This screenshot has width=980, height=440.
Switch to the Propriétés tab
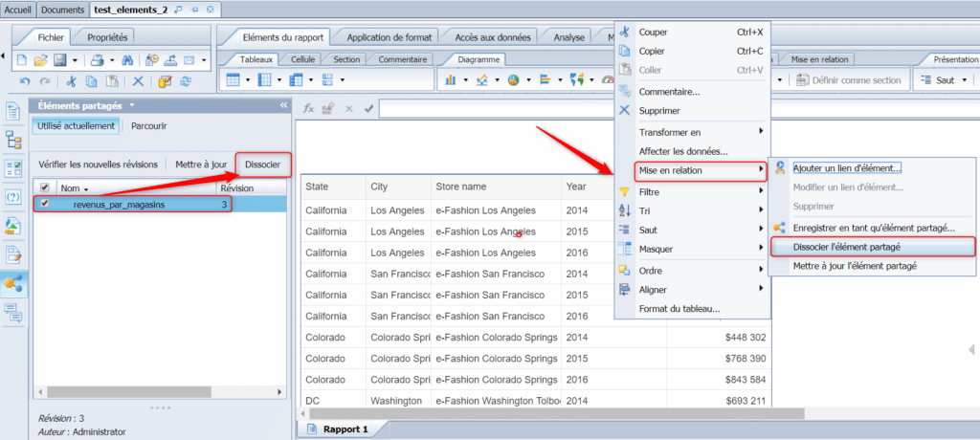coord(105,37)
